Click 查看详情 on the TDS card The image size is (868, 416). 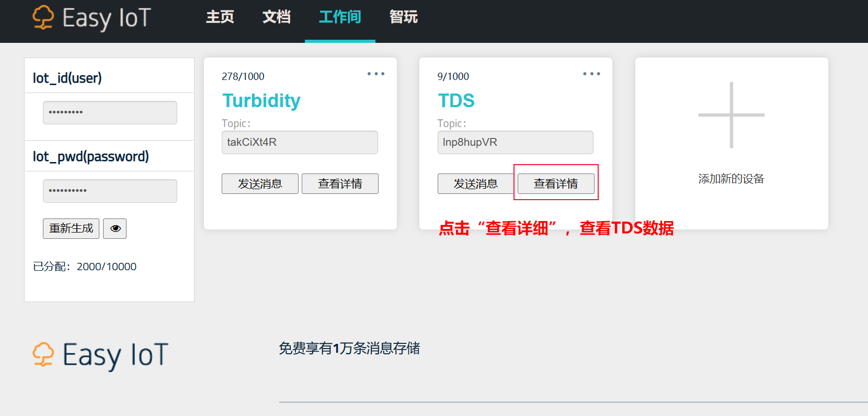coord(556,183)
